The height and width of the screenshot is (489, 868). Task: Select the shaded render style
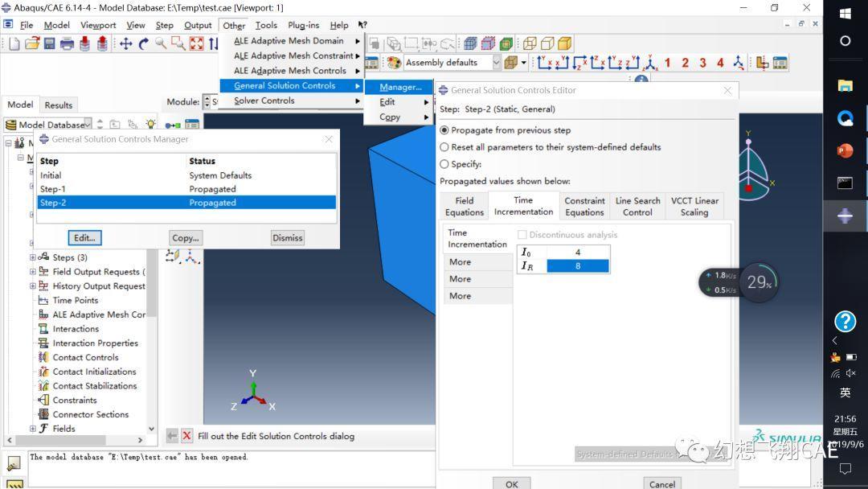[565, 43]
